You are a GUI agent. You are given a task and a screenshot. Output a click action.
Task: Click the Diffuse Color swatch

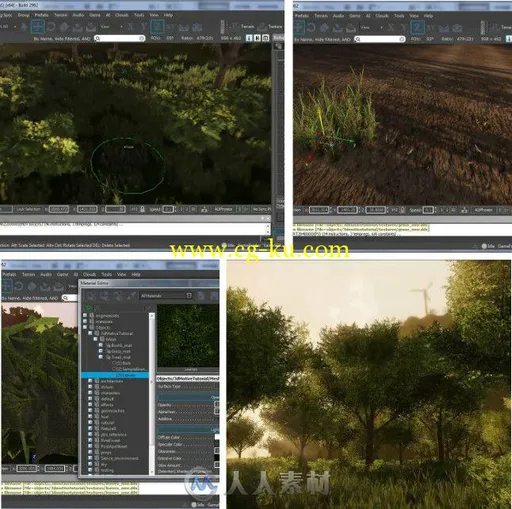217,437
